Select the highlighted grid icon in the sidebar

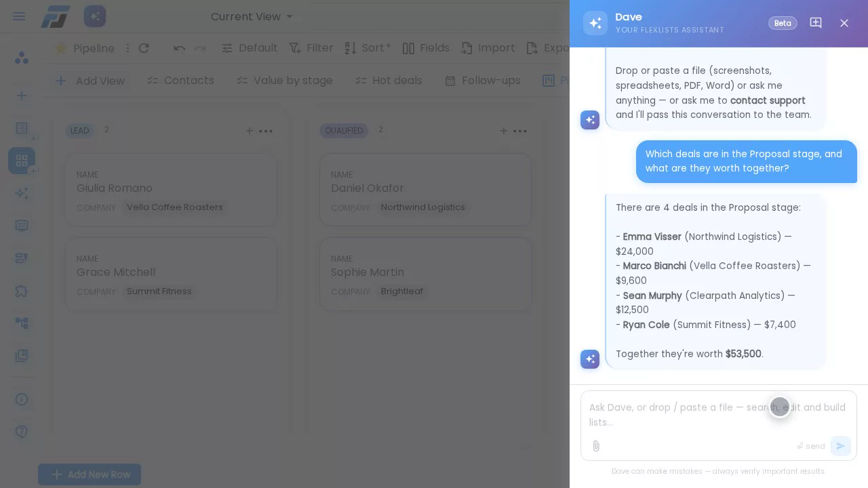point(22,161)
